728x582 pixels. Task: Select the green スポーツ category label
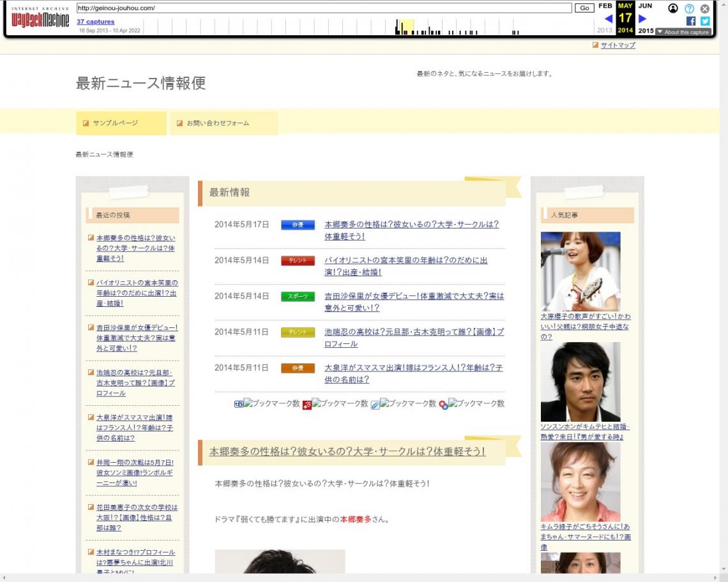(x=298, y=297)
